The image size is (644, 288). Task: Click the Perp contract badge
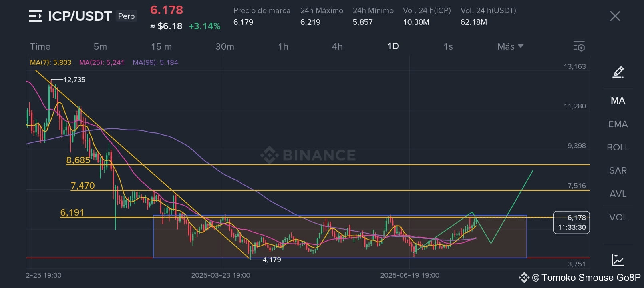tap(127, 16)
